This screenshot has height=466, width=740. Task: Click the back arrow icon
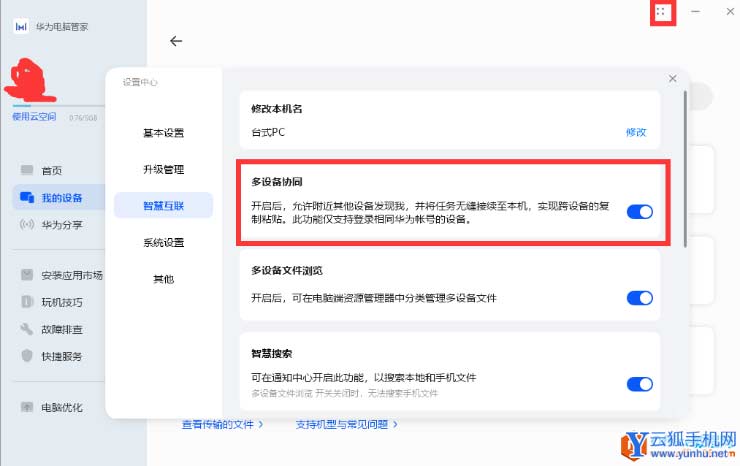(x=176, y=41)
